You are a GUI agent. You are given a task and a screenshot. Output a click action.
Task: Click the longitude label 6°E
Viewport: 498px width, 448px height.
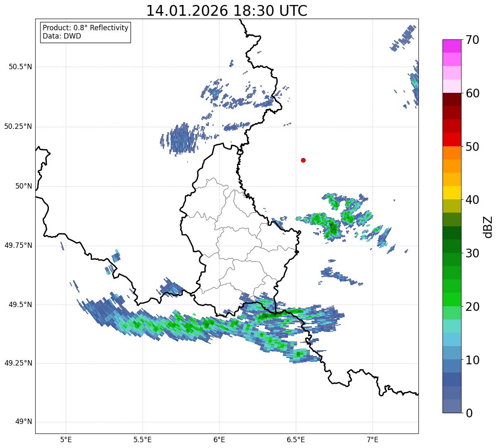pos(219,439)
